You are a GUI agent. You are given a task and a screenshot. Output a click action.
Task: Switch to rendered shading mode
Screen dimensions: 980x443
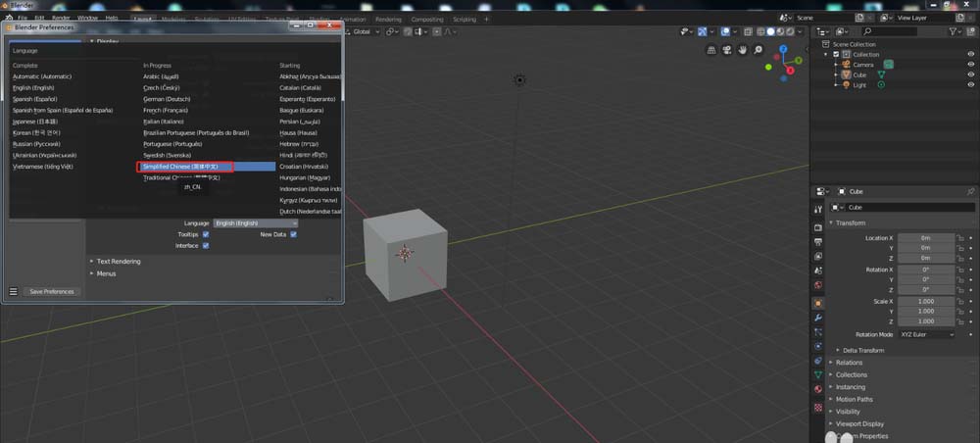(789, 32)
